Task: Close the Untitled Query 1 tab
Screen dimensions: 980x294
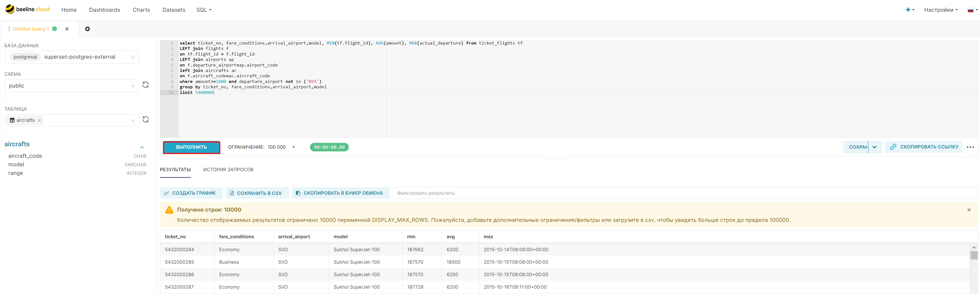Action: [67, 29]
